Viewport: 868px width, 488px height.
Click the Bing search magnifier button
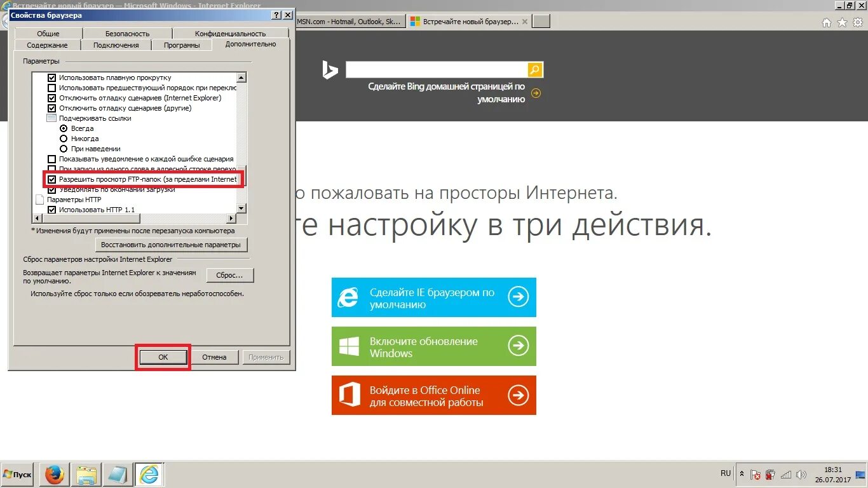pyautogui.click(x=535, y=69)
